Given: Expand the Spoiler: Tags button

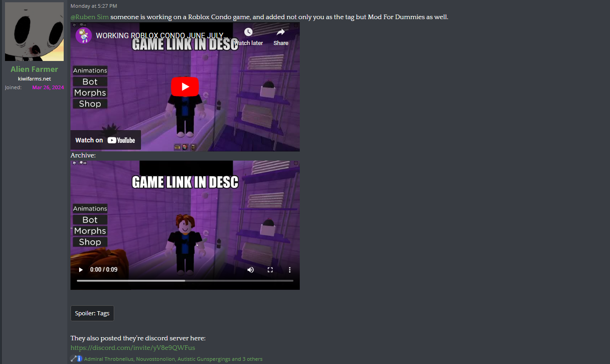Looking at the screenshot, I should pyautogui.click(x=92, y=313).
